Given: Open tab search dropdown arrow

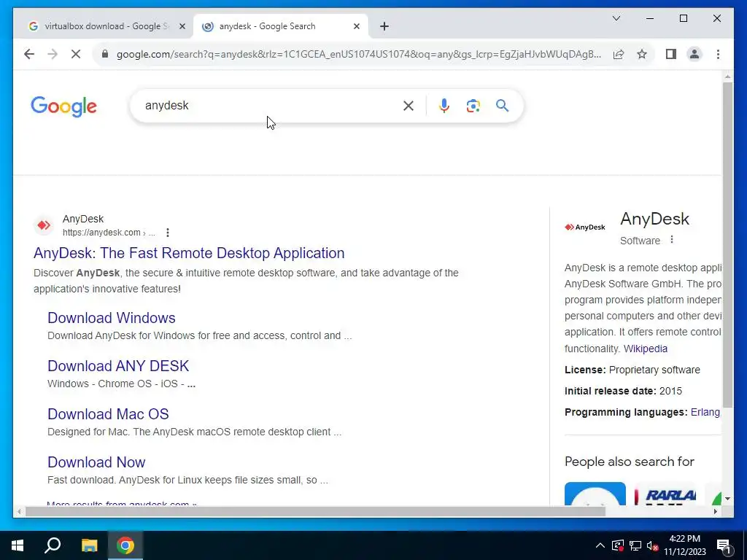Looking at the screenshot, I should coord(616,18).
